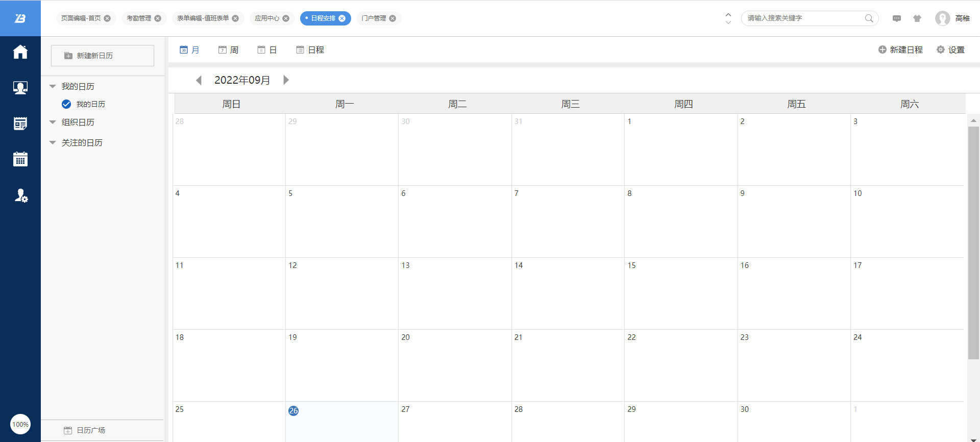Open the user settings icon in the sidebar
The image size is (980, 442).
[21, 195]
